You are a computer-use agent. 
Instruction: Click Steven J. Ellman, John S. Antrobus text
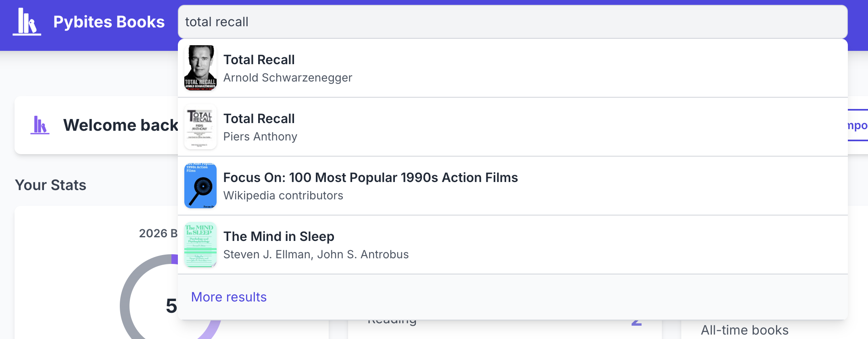tap(316, 254)
